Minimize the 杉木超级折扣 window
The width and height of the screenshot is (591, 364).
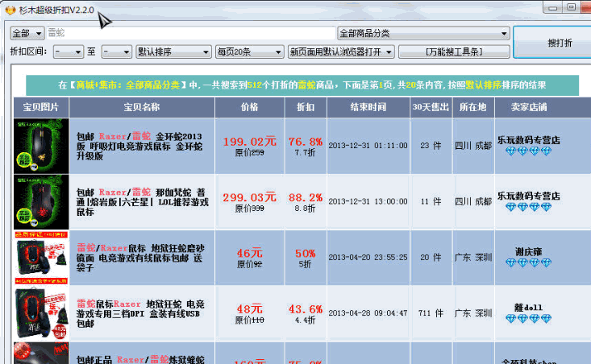[x=552, y=7]
